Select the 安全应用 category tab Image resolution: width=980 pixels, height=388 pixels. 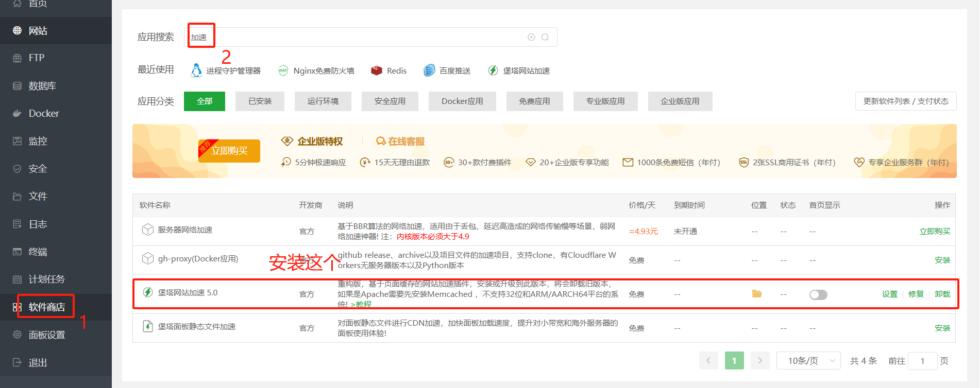(390, 101)
